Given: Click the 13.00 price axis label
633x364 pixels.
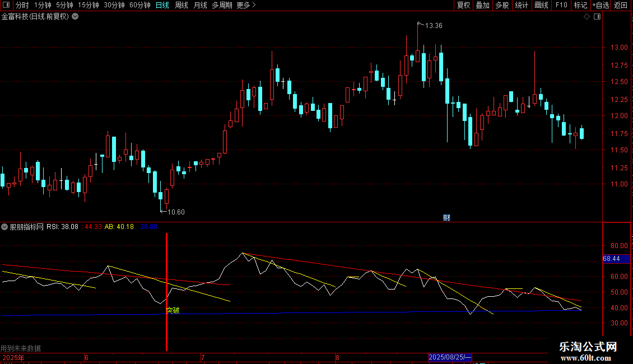Looking at the screenshot, I should click(x=619, y=47).
